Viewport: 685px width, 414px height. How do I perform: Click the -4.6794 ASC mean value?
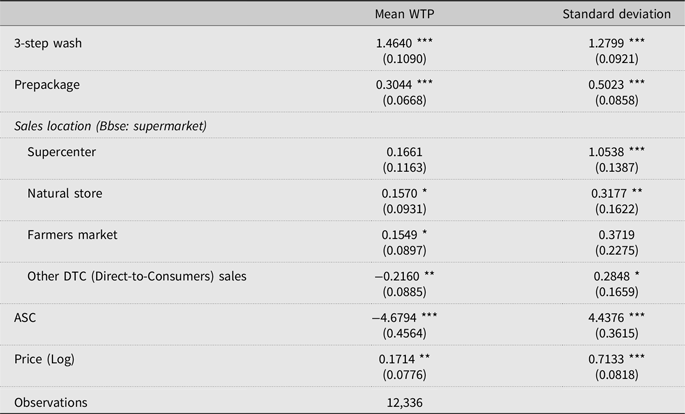[x=394, y=317]
